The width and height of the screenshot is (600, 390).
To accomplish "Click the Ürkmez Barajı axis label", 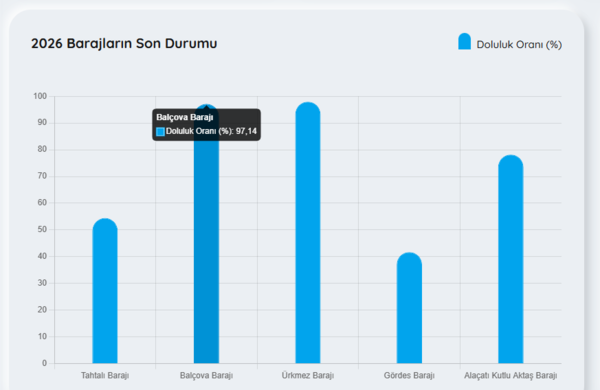I will tap(308, 375).
